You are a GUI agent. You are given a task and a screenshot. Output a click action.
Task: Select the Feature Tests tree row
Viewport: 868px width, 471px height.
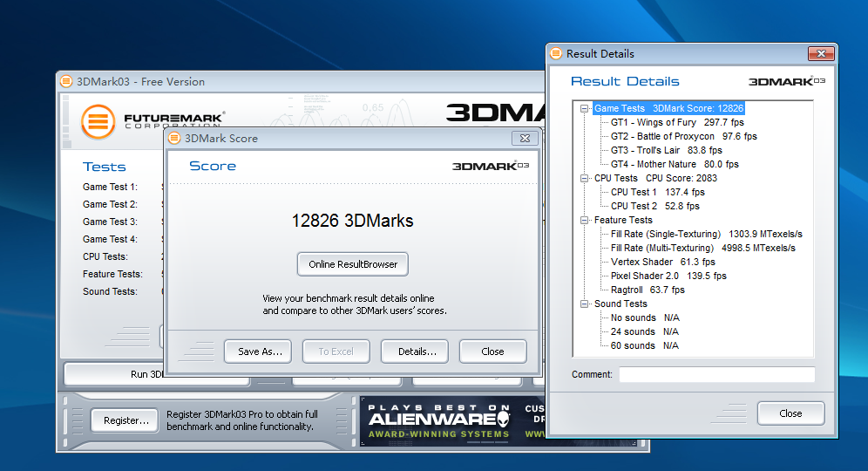tap(623, 220)
